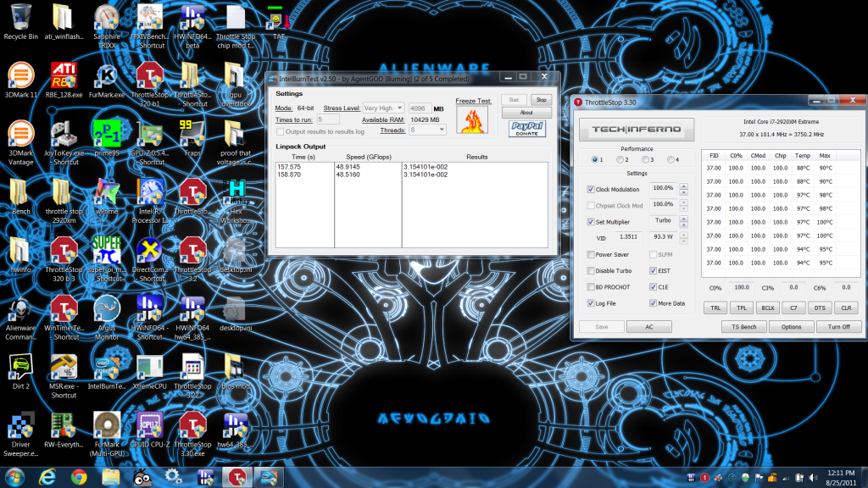868x488 pixels.
Task: Click the VID wattage spinner arrows
Action: [684, 238]
